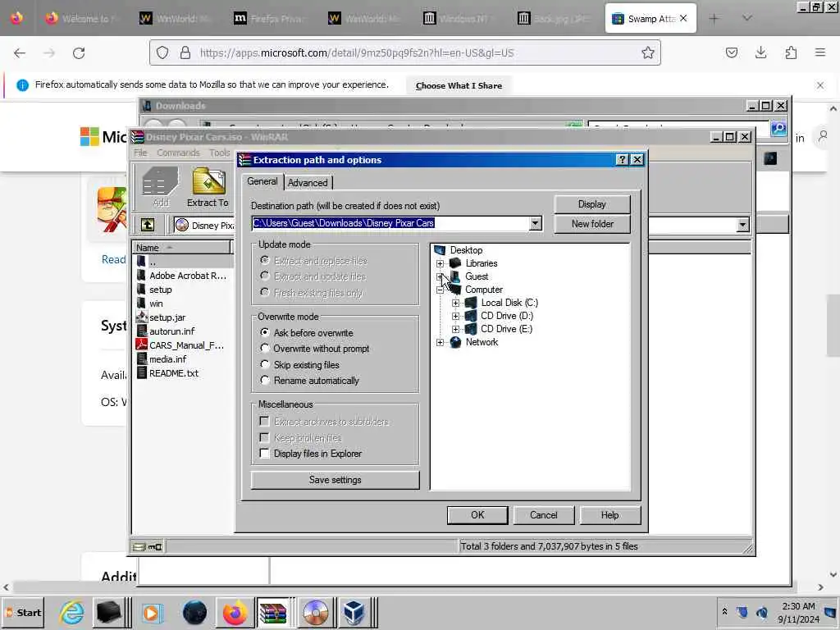Select Skip existing files option
840x630 pixels.
point(265,365)
